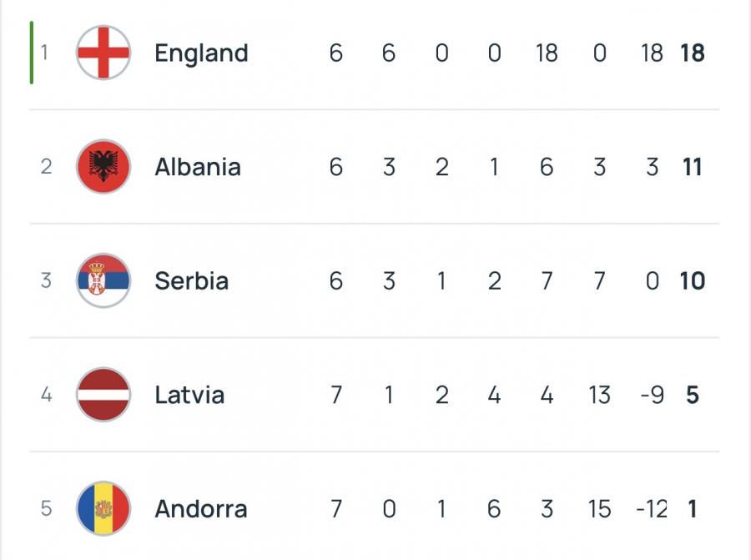This screenshot has height=560, width=751.
Task: Click the Andorra flag icon
Action: [x=103, y=508]
